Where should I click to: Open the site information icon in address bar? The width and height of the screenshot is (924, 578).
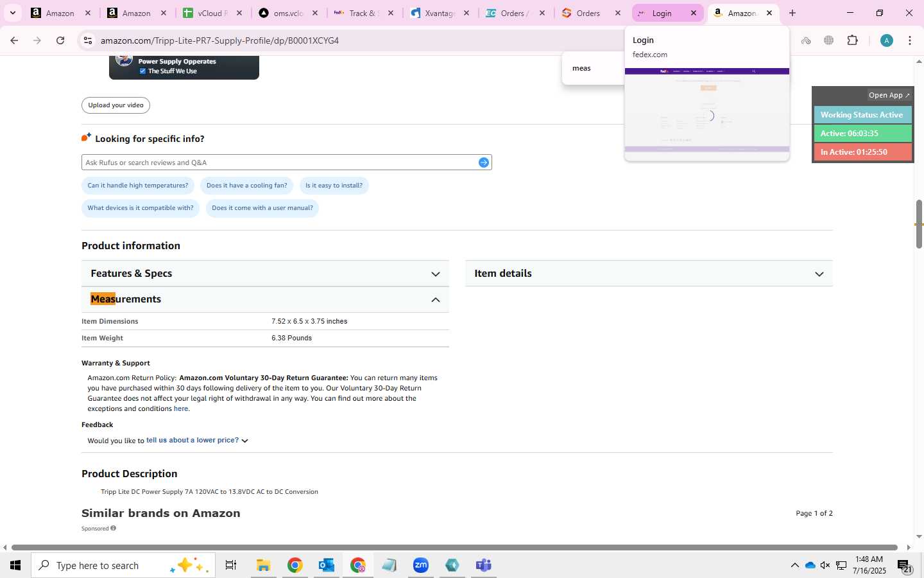88,40
